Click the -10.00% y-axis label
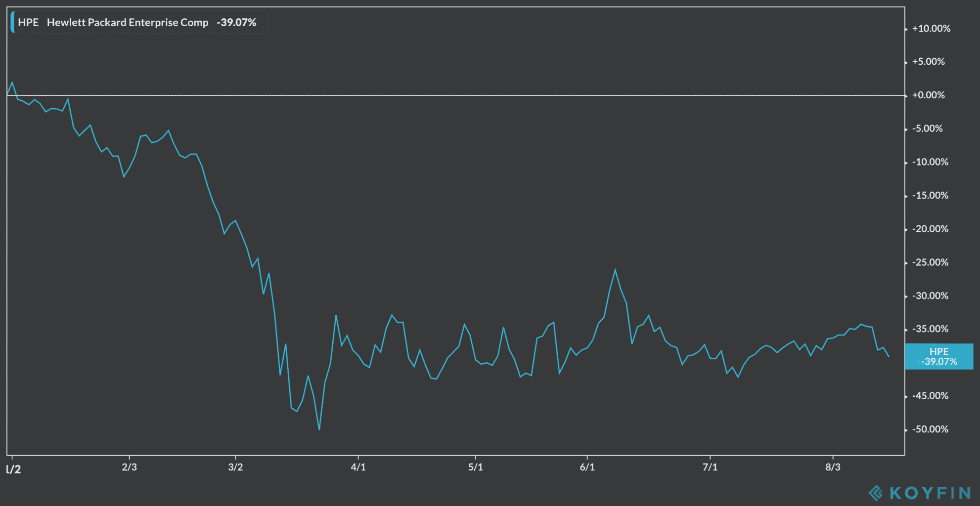Screen dimensions: 980x506 (x=930, y=162)
